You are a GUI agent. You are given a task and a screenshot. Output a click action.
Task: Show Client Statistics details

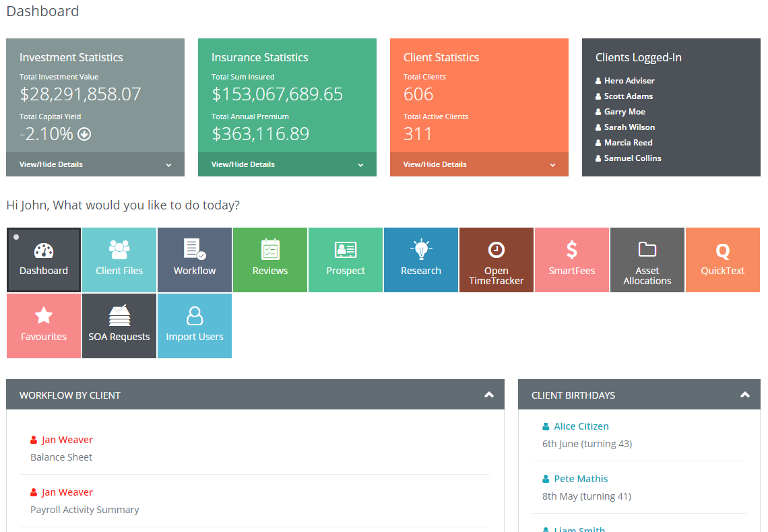[x=479, y=164]
